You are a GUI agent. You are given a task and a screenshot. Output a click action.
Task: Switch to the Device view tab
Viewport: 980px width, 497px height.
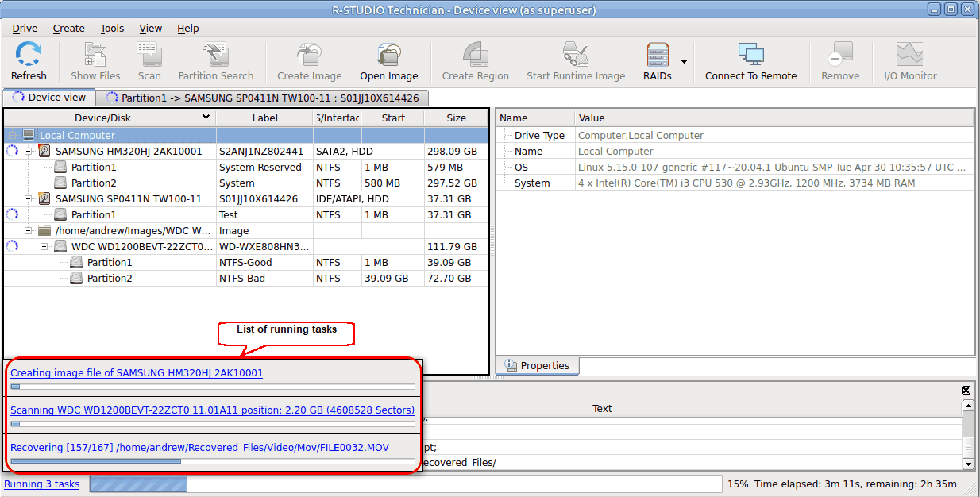click(49, 98)
